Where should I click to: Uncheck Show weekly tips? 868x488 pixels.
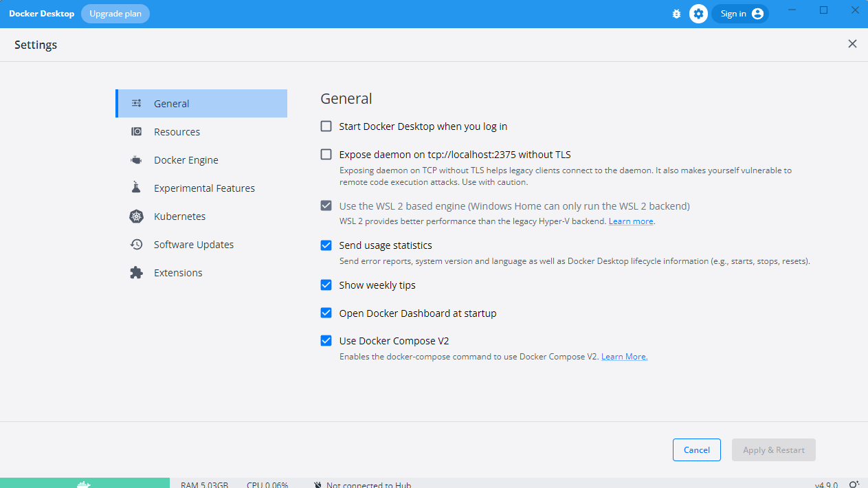[x=326, y=285]
